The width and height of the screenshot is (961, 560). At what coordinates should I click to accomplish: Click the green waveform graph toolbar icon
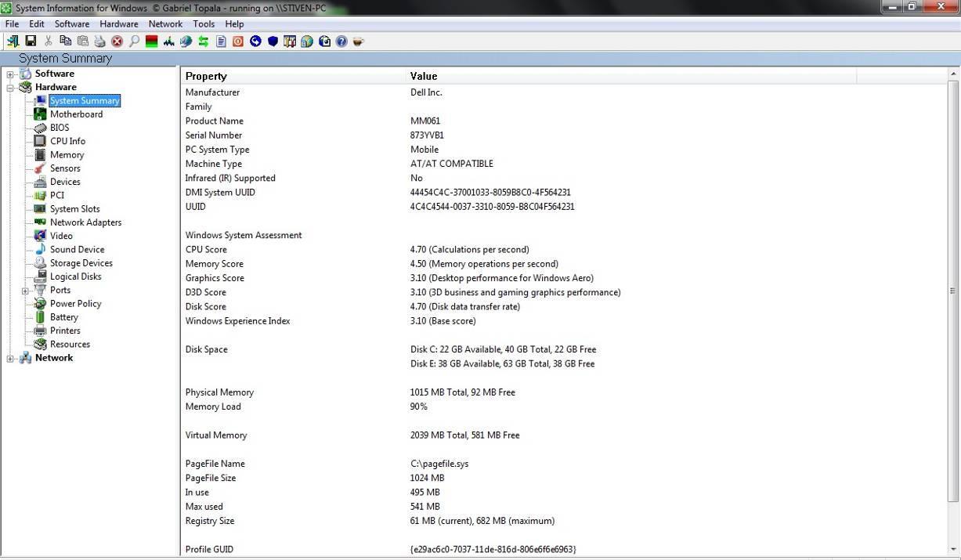(169, 41)
